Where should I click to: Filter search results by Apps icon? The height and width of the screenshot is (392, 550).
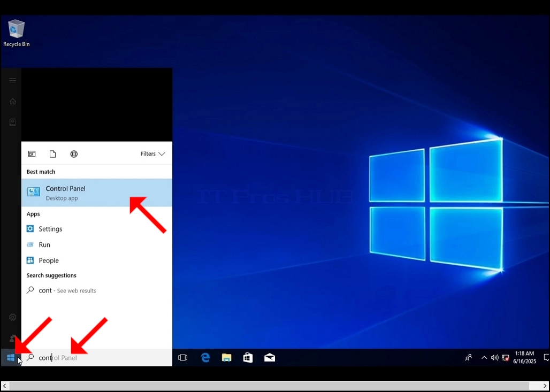click(32, 154)
